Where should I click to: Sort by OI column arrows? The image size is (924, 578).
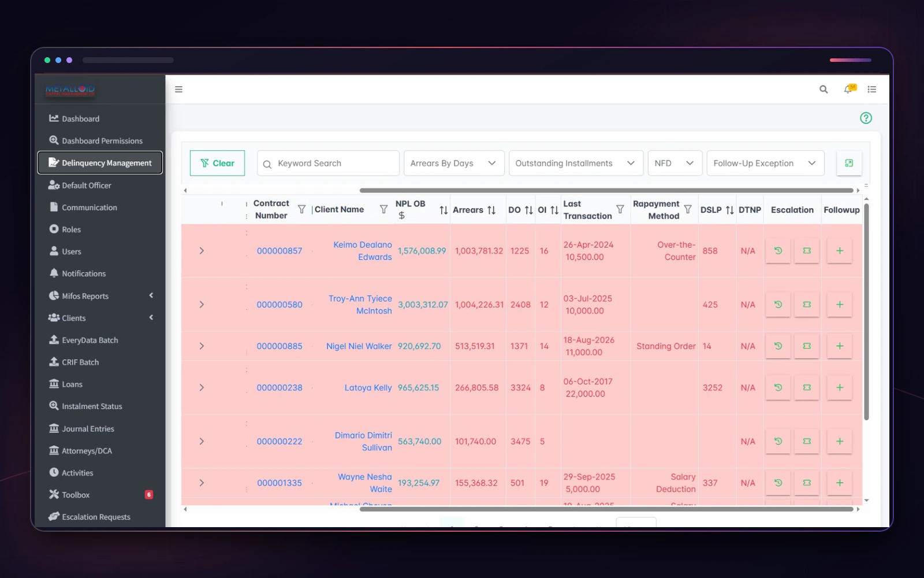554,210
